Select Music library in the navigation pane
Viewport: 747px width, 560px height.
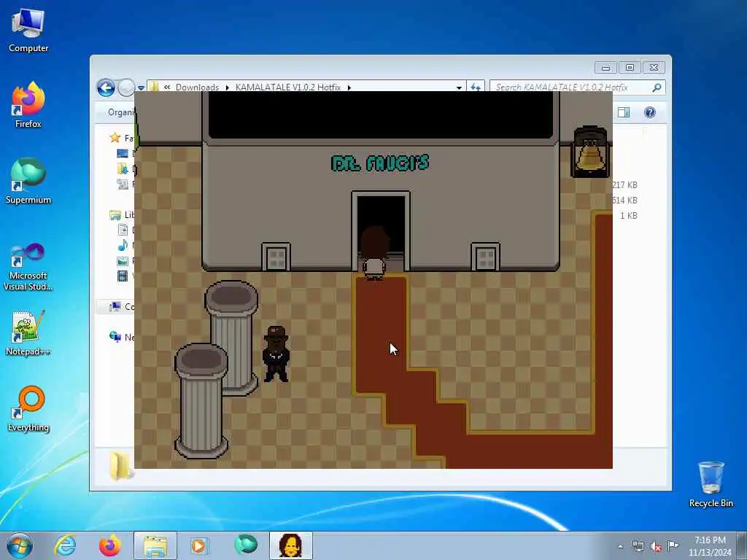[x=125, y=245]
